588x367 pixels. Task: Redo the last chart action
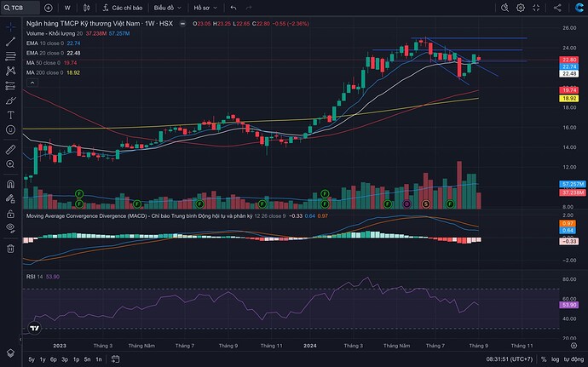coord(249,8)
